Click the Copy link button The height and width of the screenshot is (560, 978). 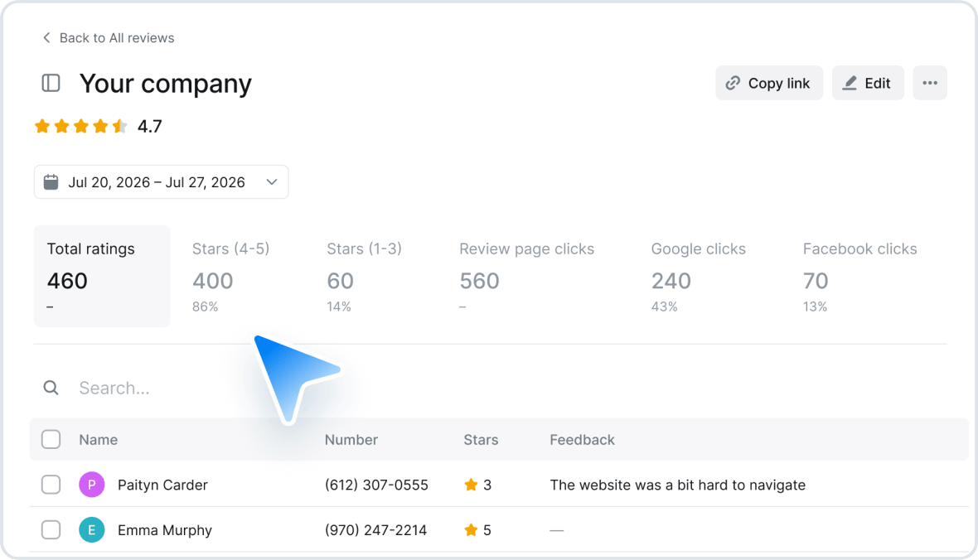click(x=769, y=83)
